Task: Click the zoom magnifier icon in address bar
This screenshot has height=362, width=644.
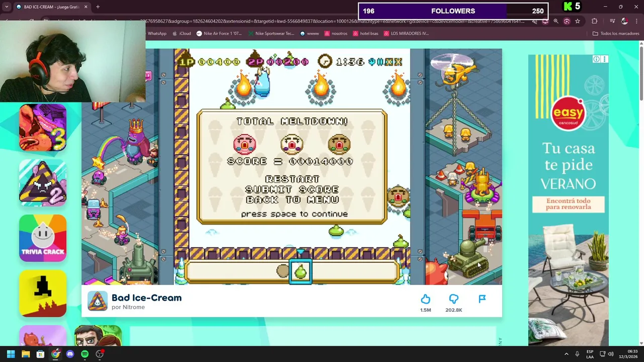Action: click(x=556, y=21)
